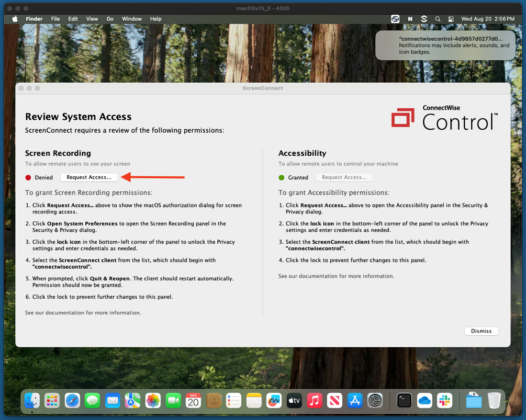
Task: Open System Settings from the Dock
Action: click(375, 401)
